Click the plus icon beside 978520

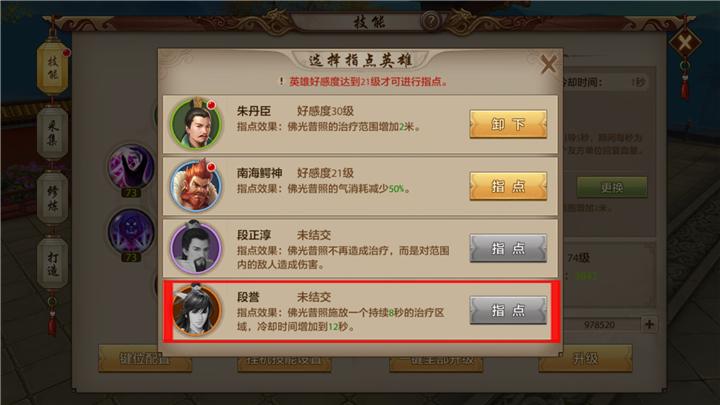tap(649, 324)
